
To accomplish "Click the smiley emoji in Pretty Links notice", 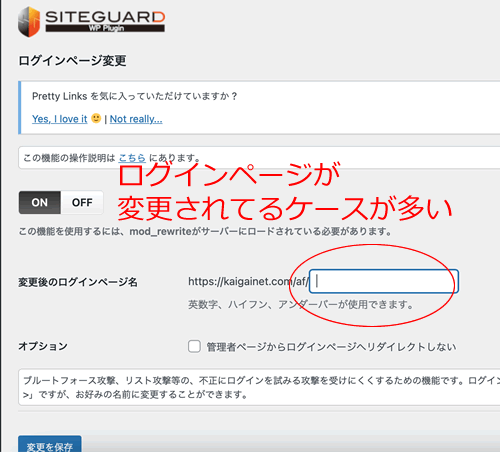I will coord(96,118).
